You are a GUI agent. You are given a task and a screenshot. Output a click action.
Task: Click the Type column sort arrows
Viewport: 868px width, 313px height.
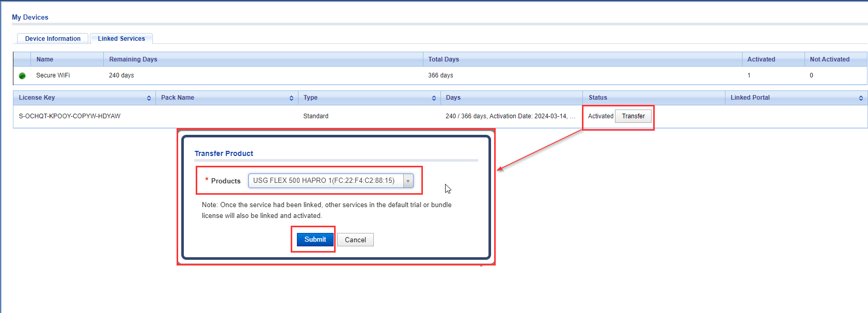[434, 98]
